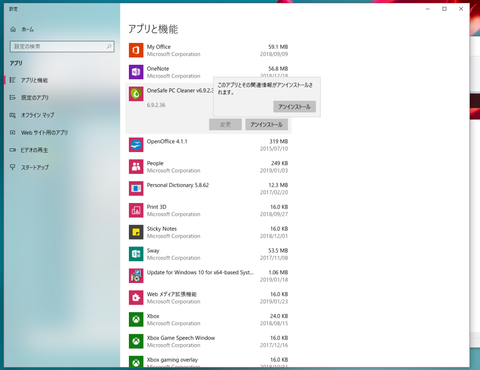Click the Sway app icon
480x370 pixels.
(136, 254)
